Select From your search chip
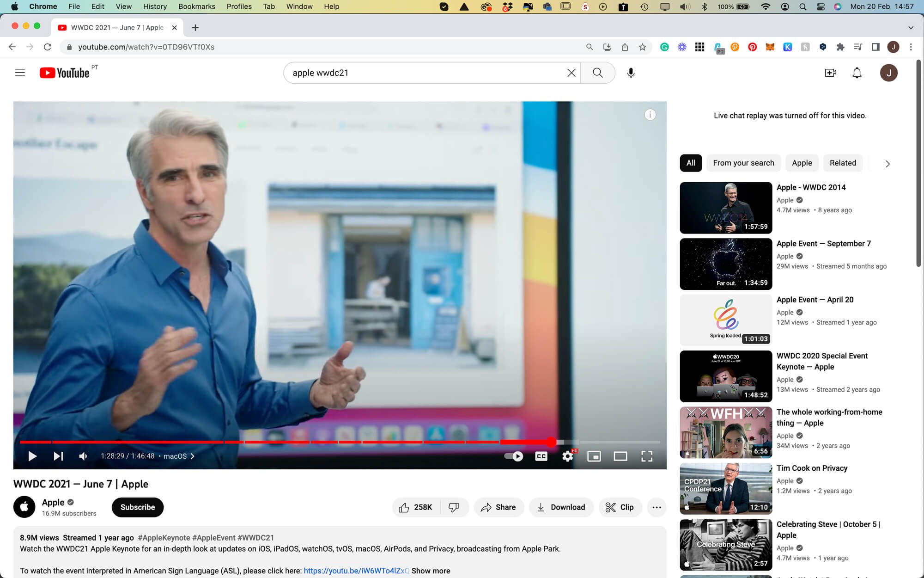Viewport: 924px width, 578px height. coord(743,163)
